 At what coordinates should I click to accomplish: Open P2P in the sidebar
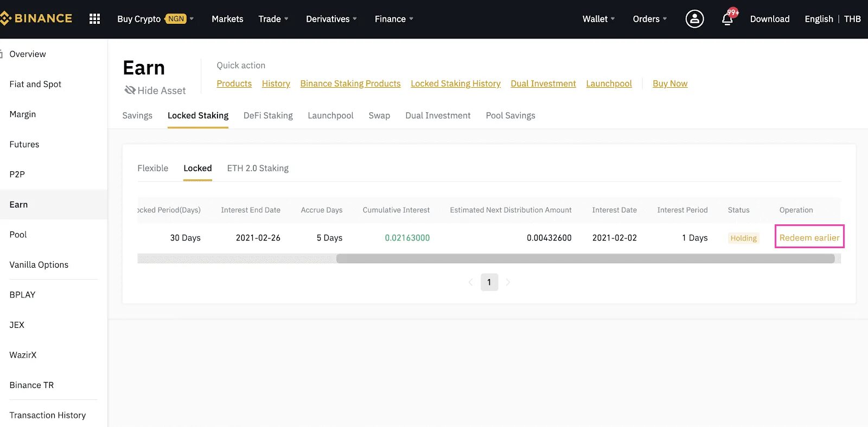pyautogui.click(x=17, y=174)
